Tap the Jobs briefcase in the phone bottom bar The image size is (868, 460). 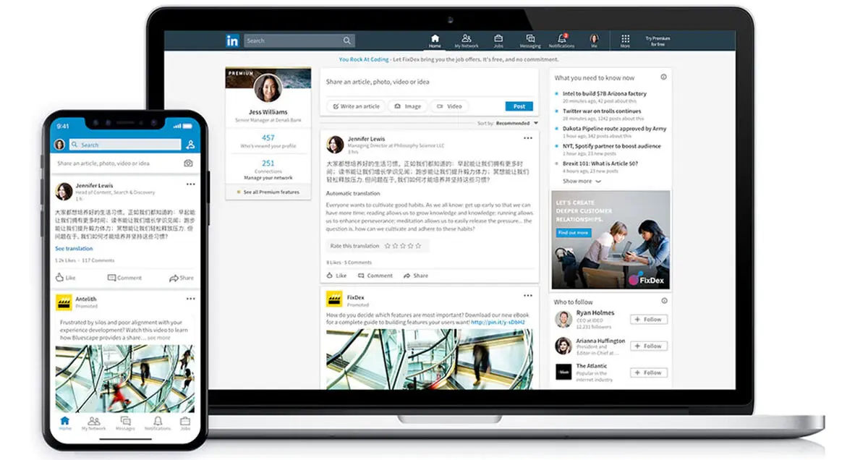pos(184,423)
